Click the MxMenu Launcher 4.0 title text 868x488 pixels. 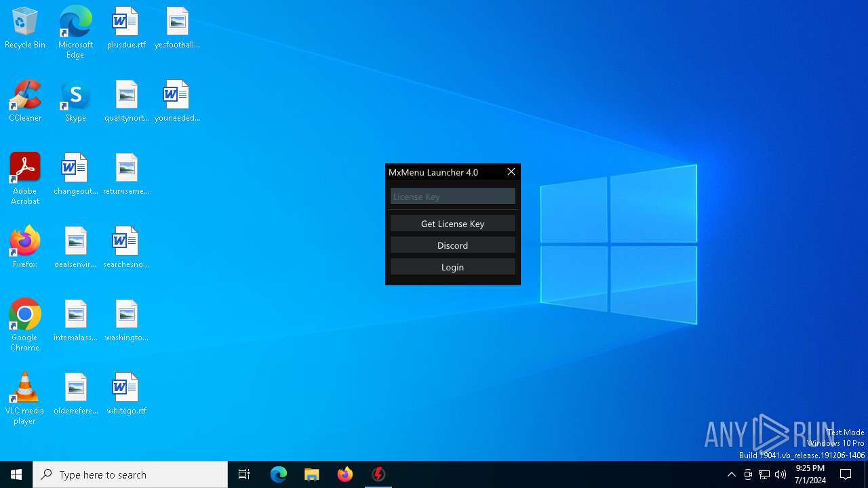click(x=433, y=172)
